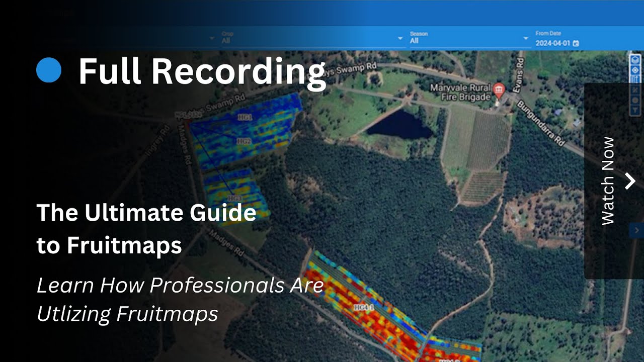The image size is (644, 362).
Task: Click the Learn How Professionals subtitle text
Action: [x=180, y=300]
